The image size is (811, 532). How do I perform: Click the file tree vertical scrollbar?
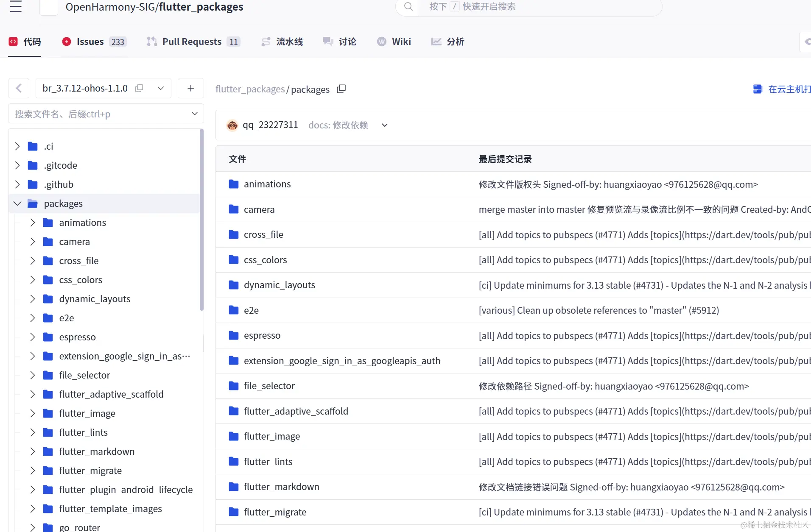click(x=201, y=220)
